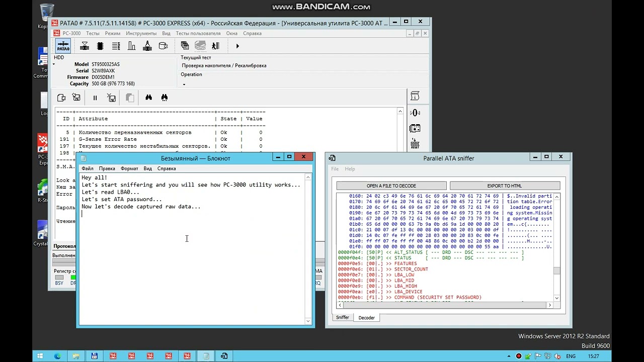The height and width of the screenshot is (362, 644).
Task: Click the scroll-shaped icon on PC-3000 right panel
Action: coord(415,96)
